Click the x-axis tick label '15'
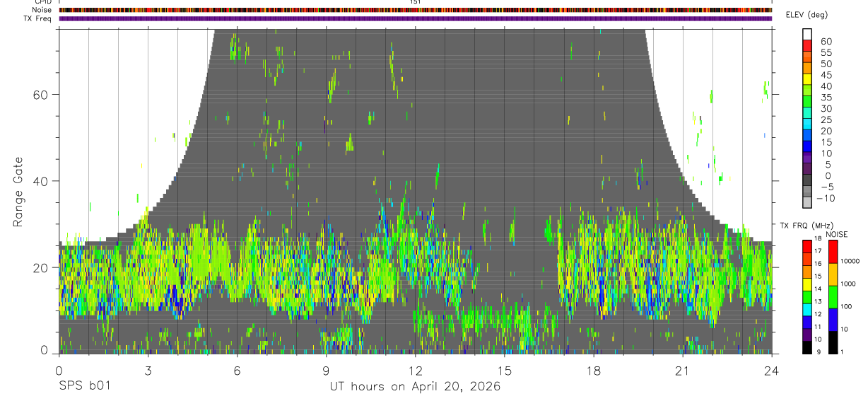This screenshot has width=868, height=401. point(504,371)
